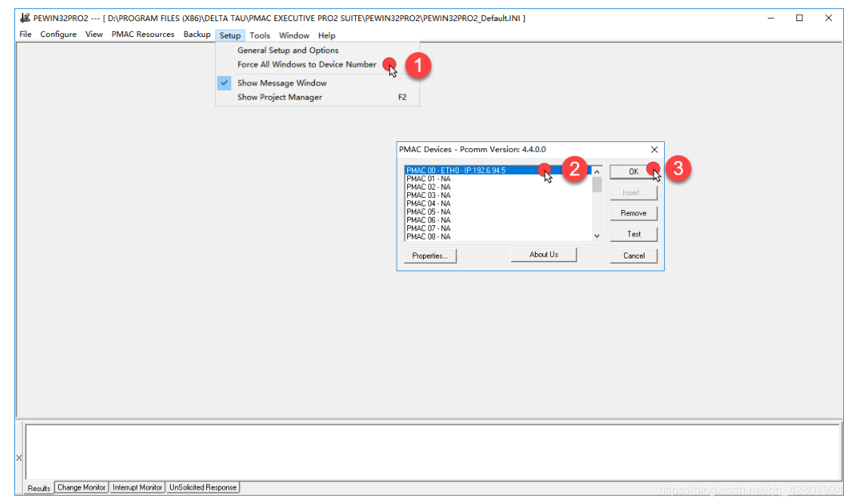
Task: Select PMAC 06 - NA row
Action: 498,220
